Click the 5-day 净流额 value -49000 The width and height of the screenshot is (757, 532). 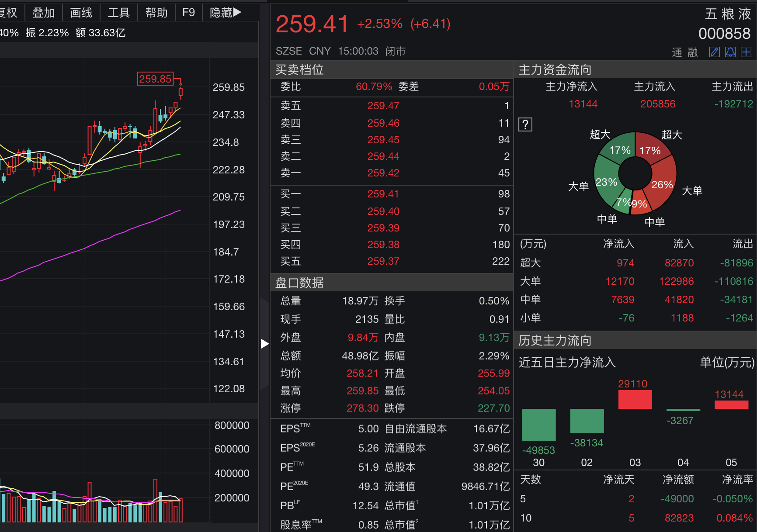tap(677, 499)
